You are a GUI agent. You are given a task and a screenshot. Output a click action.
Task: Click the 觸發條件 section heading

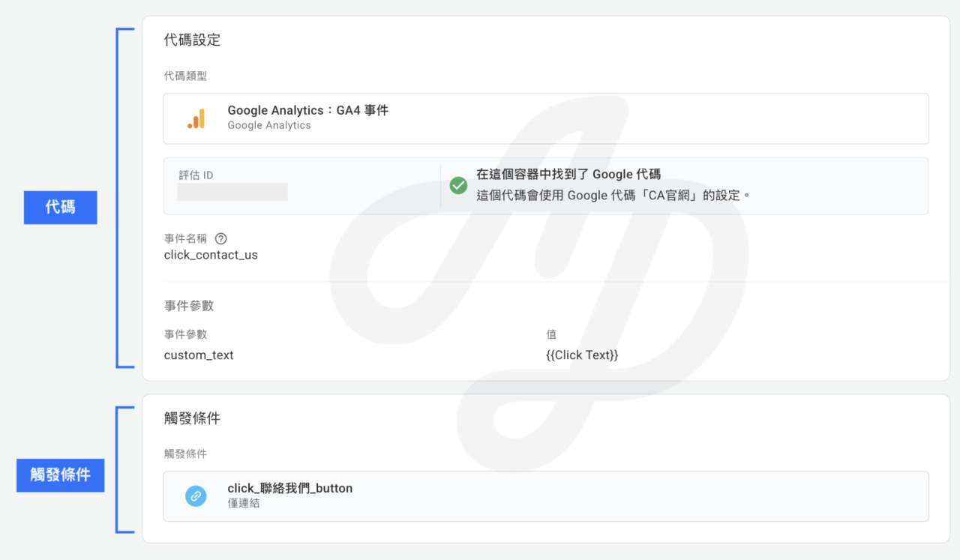point(192,419)
